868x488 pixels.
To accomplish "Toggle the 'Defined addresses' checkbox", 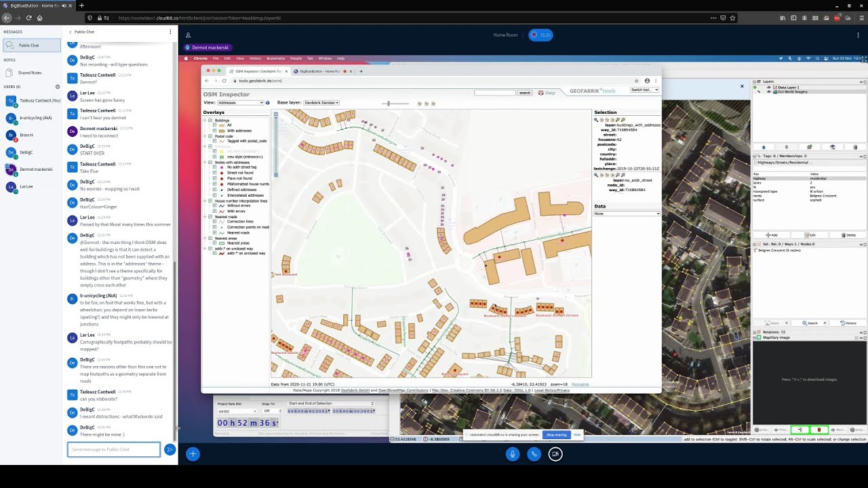I will pos(216,190).
